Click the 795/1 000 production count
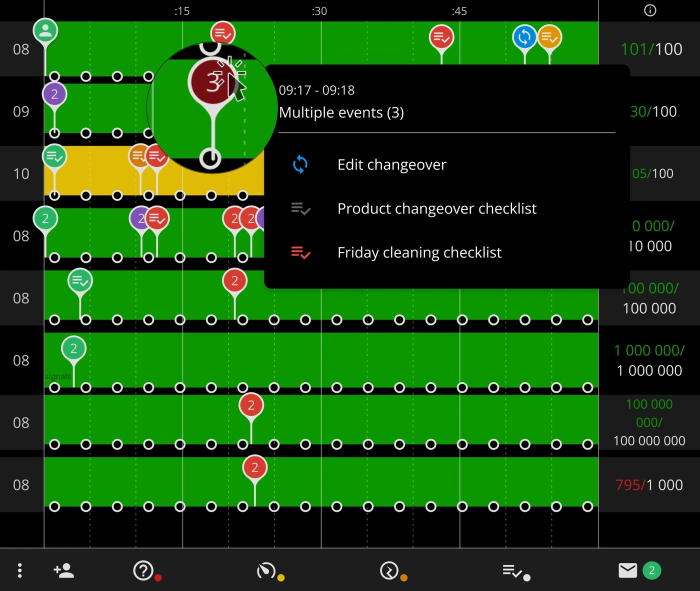The image size is (700, 591). click(649, 485)
